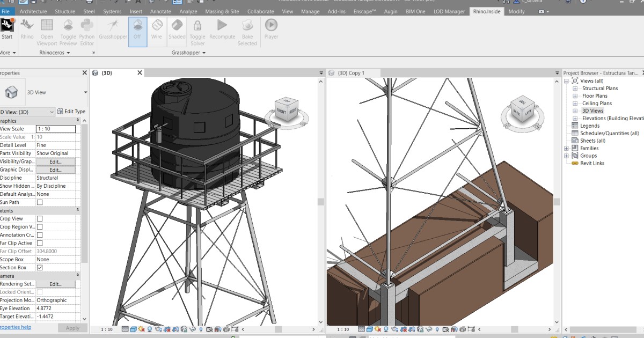Choose the Visual Style icon in view controls
The height and width of the screenshot is (338, 644).
(x=133, y=328)
